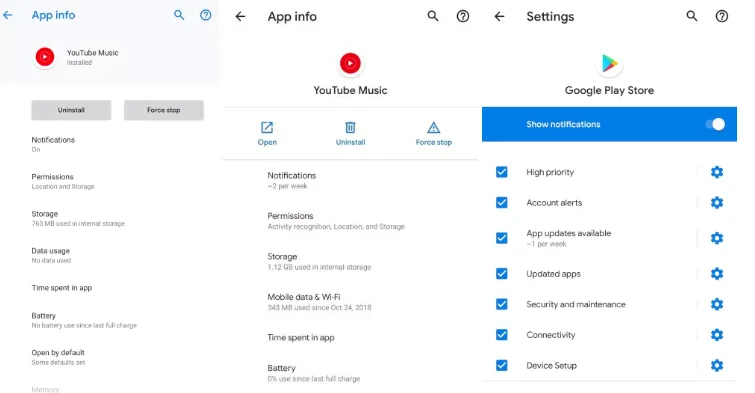
Task: Tap the gray Uninstall button
Action: click(71, 110)
